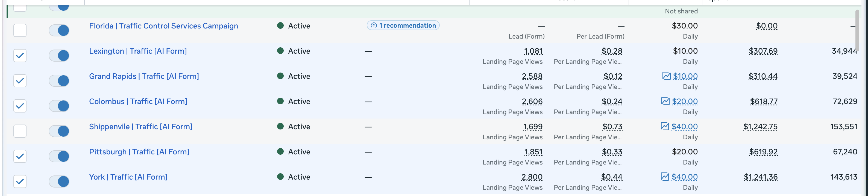Open Florida | Traffic Control Services Campaign
Viewport: 868px width, 196px height.
click(x=163, y=26)
